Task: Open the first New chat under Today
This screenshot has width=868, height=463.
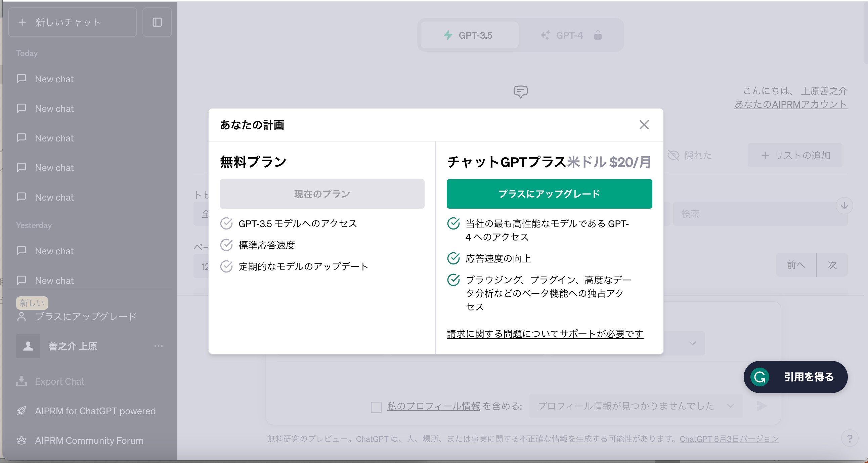Action: 90,79
